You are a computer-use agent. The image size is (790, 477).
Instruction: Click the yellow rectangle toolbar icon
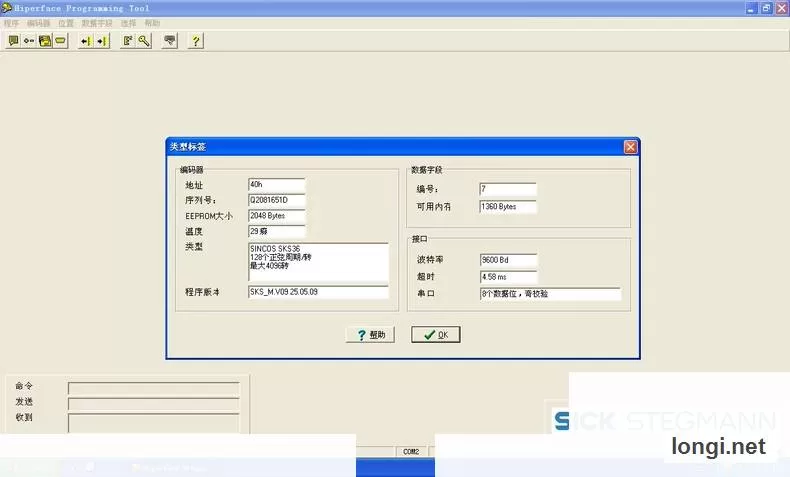coord(60,41)
